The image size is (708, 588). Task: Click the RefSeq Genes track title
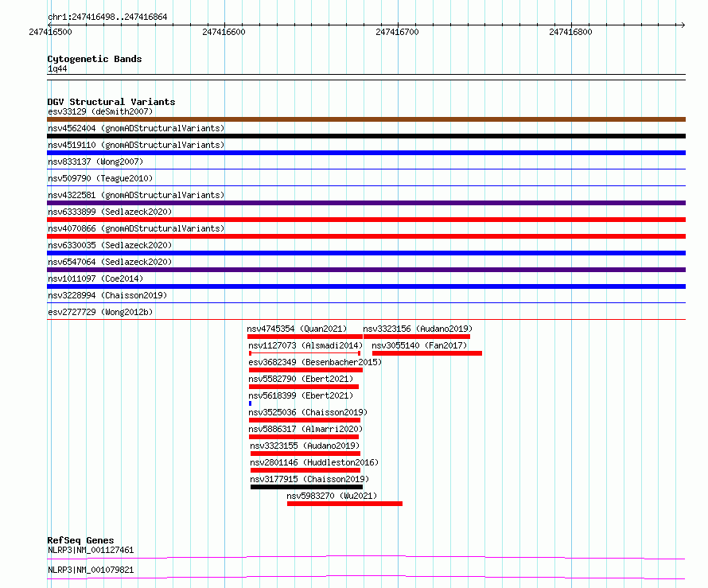80,540
